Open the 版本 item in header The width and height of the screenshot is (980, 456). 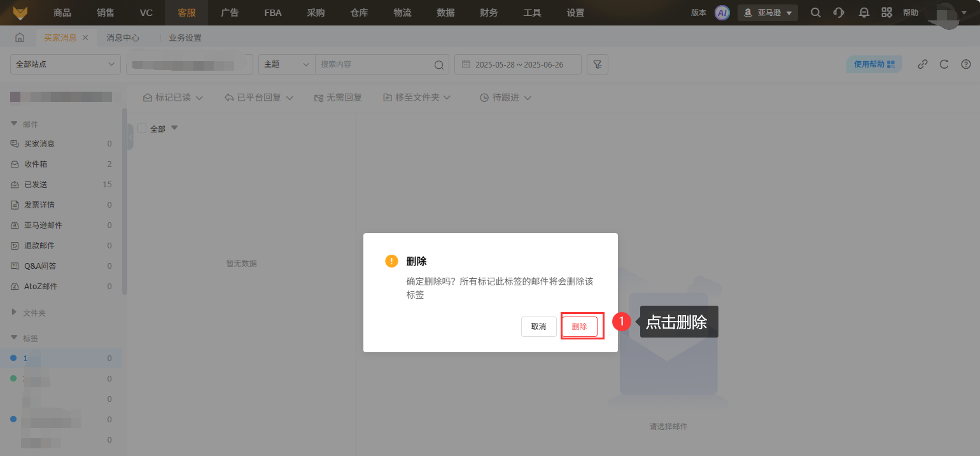698,13
